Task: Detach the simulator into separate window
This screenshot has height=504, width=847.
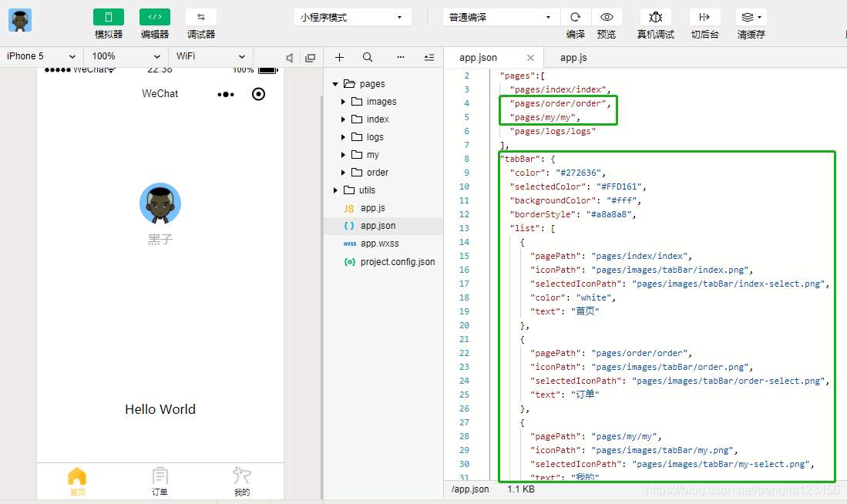Action: click(x=310, y=58)
